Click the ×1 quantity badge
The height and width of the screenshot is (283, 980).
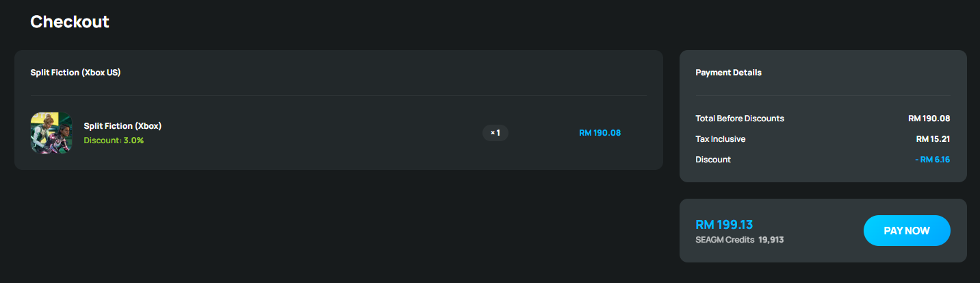[x=495, y=133]
